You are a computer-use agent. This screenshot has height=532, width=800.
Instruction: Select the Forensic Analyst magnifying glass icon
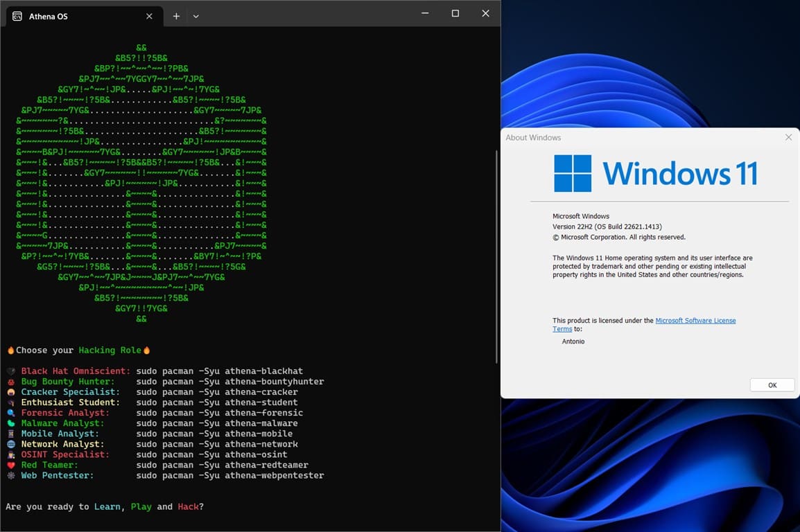12,412
